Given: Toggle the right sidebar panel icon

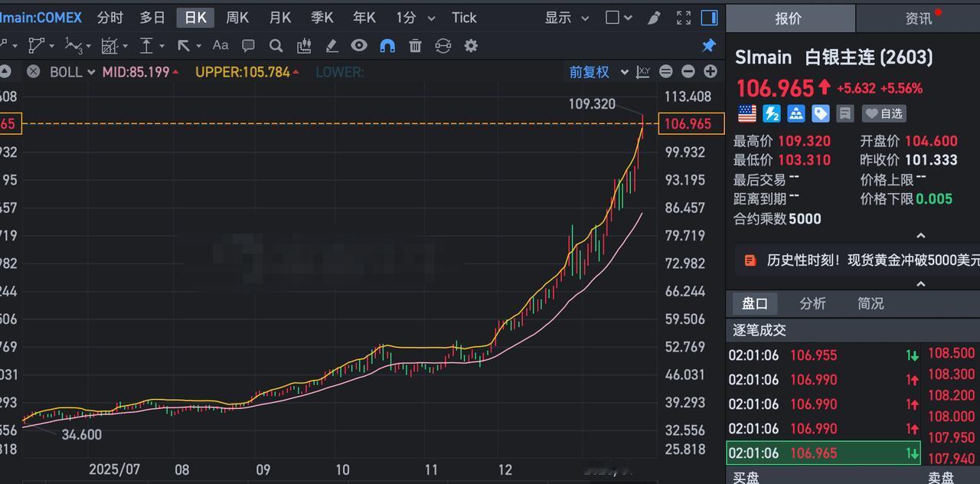Looking at the screenshot, I should tap(708, 18).
